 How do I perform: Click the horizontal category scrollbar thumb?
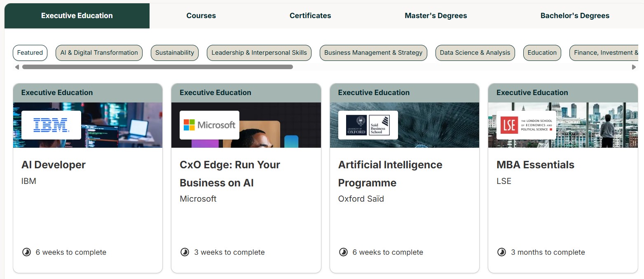[157, 67]
